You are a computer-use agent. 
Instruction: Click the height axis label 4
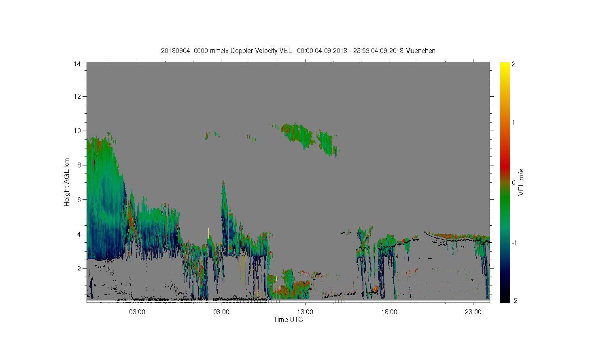(x=79, y=234)
